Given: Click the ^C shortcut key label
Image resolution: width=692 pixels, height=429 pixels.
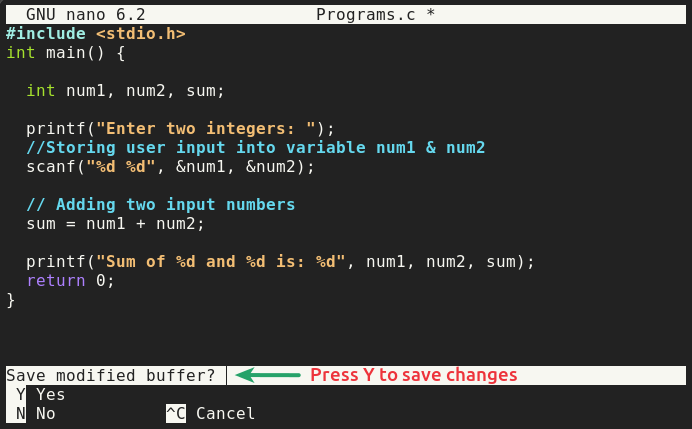Looking at the screenshot, I should 176,414.
